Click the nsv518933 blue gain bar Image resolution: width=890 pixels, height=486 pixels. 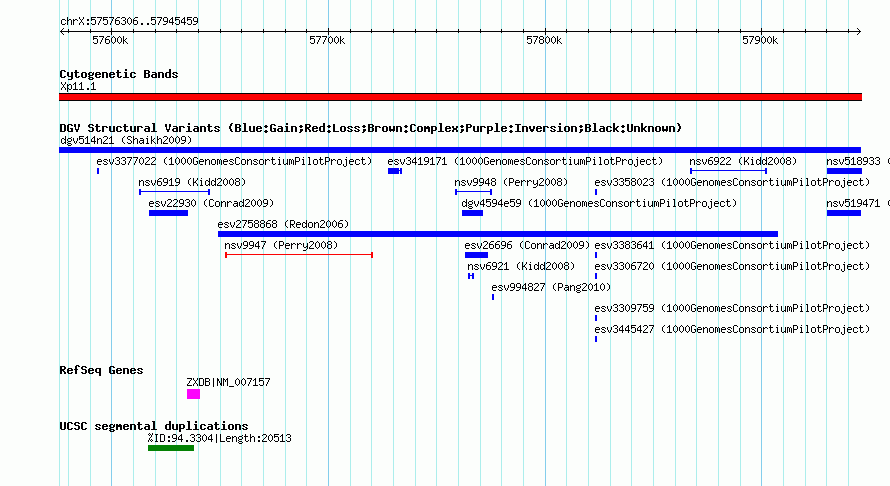pyautogui.click(x=844, y=171)
